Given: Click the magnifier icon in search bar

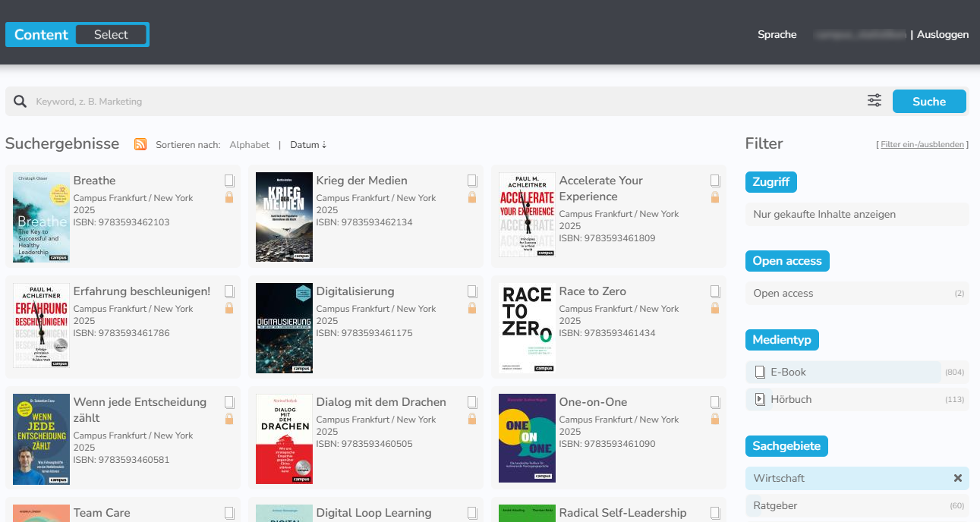Looking at the screenshot, I should click(20, 102).
